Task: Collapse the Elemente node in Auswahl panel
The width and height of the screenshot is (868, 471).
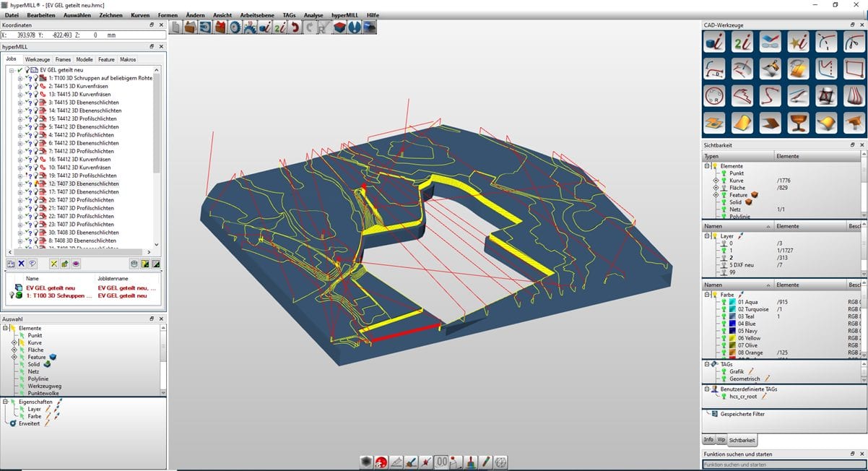Action: coord(5,328)
